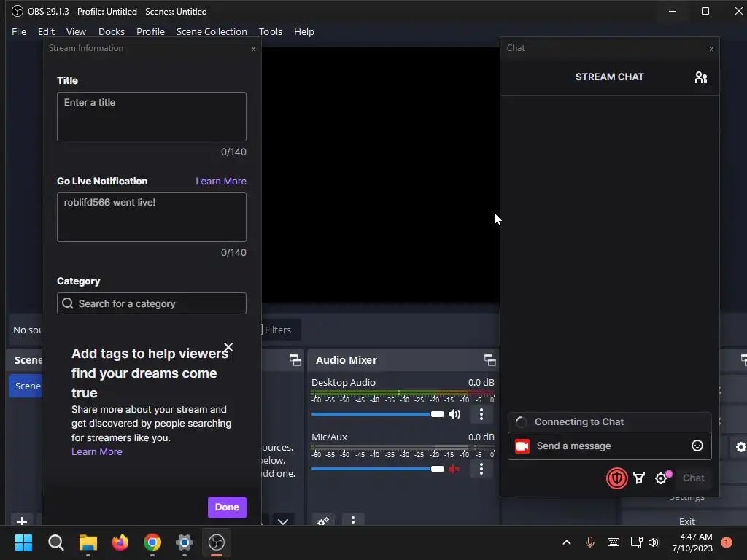
Task: Click the red shield mod view icon
Action: coord(616,478)
